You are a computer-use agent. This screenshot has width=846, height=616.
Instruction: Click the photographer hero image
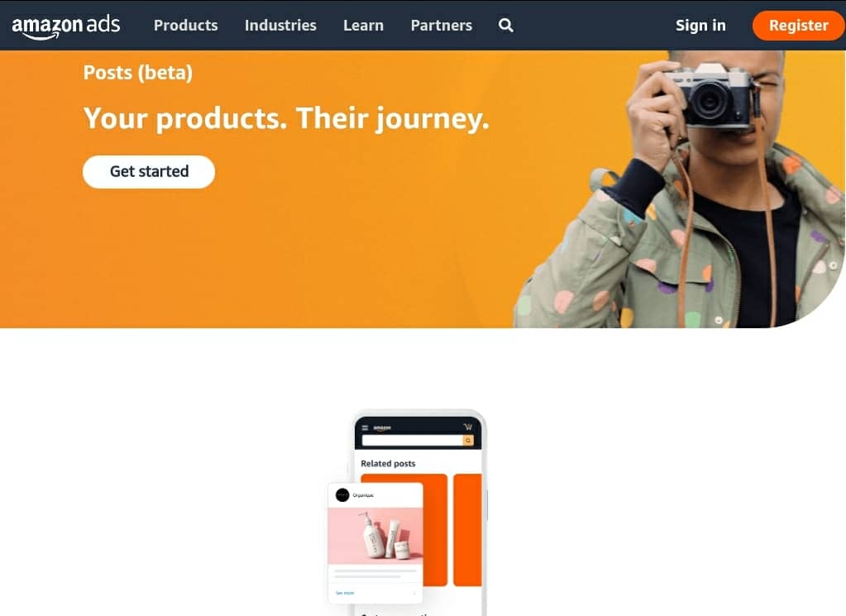click(679, 189)
